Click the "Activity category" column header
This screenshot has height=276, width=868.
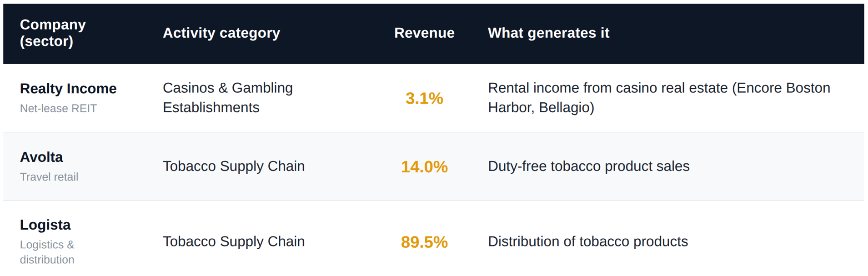[221, 33]
